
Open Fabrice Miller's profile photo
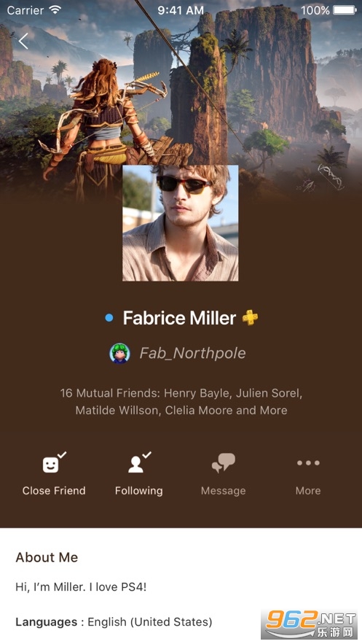point(181,223)
